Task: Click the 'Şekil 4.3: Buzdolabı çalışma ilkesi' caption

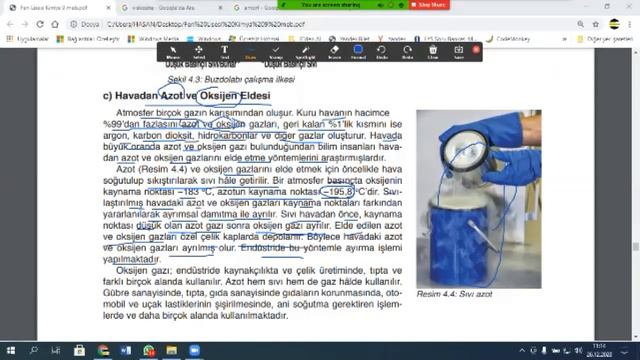Action: tap(231, 80)
